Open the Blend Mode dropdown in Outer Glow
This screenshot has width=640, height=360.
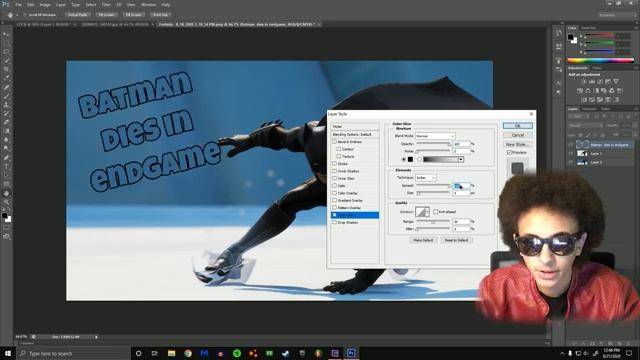(435, 136)
